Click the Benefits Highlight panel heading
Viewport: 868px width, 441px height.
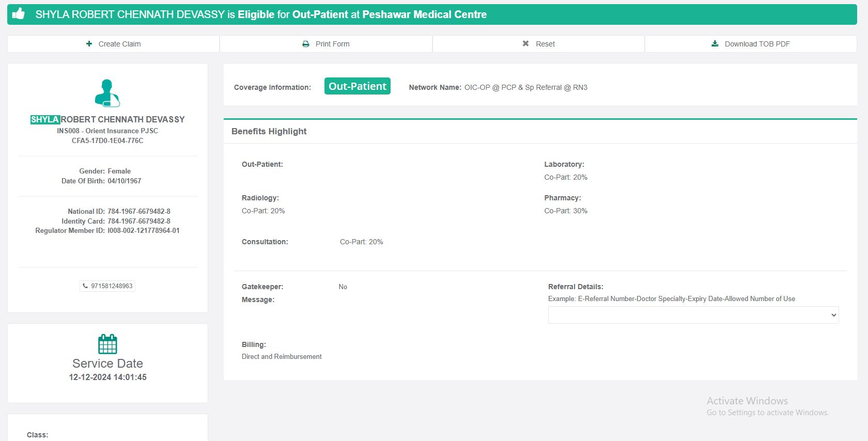269,131
